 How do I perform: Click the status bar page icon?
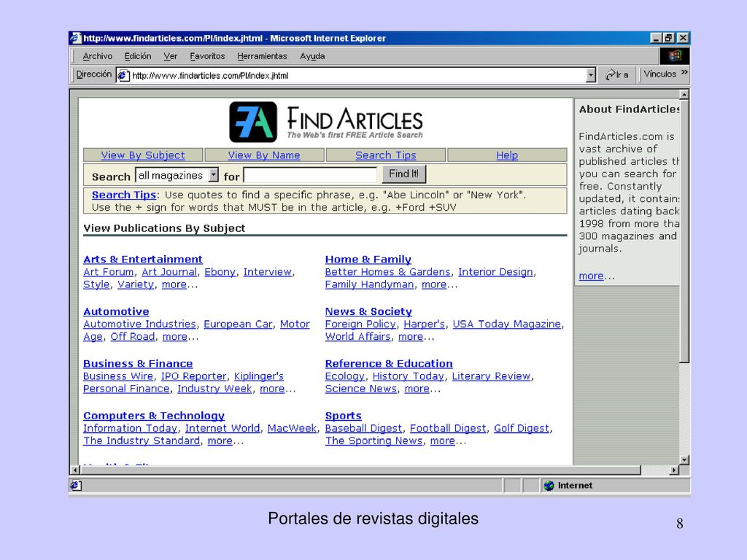(x=76, y=485)
